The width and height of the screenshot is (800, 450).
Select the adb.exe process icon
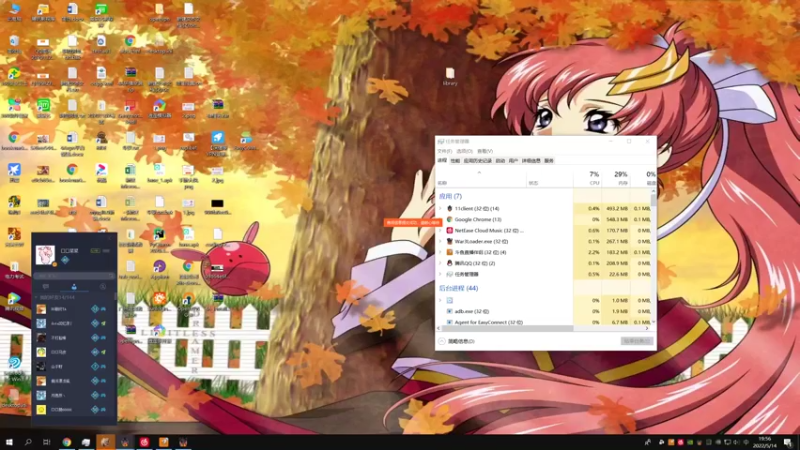449,311
